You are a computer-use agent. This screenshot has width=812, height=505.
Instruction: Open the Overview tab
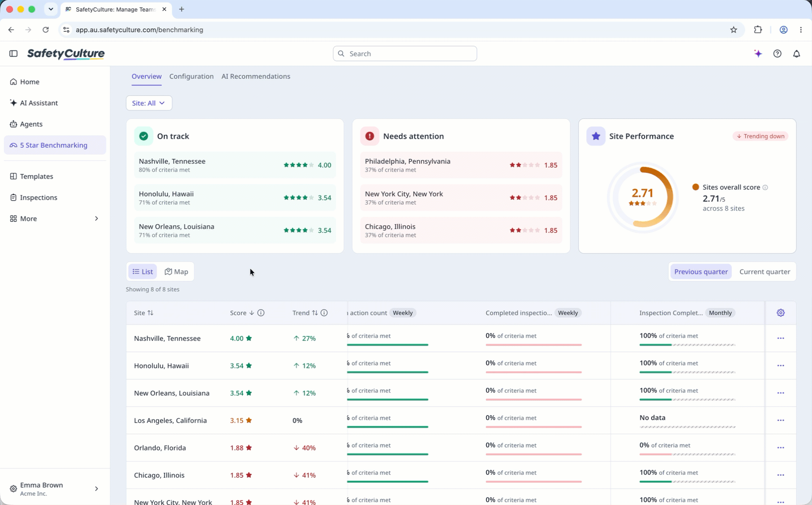(147, 76)
